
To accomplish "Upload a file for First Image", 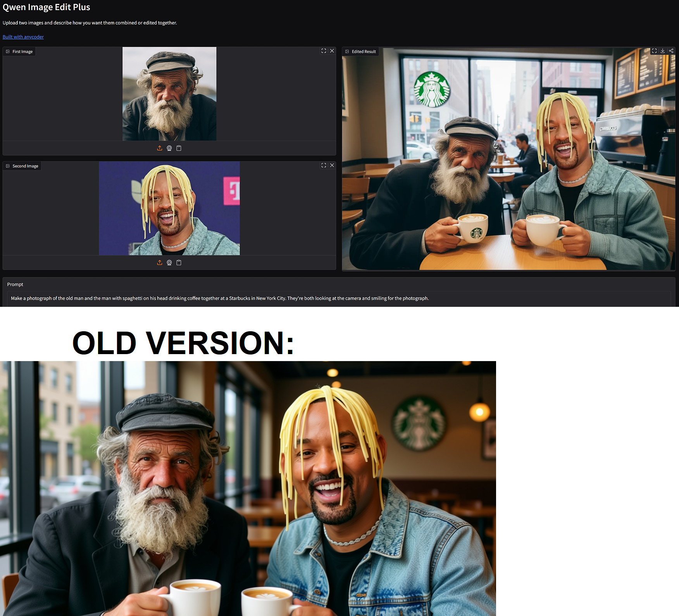I will 160,148.
